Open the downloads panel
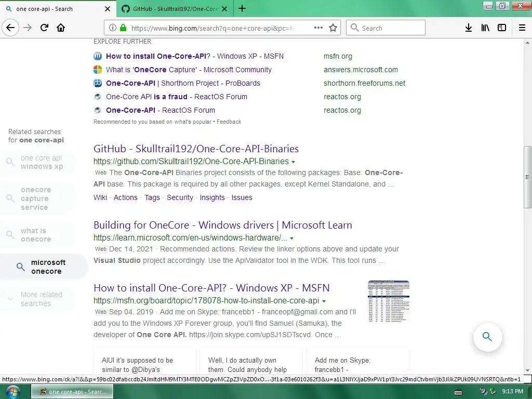Image resolution: width=532 pixels, height=399 pixels. tap(469, 28)
